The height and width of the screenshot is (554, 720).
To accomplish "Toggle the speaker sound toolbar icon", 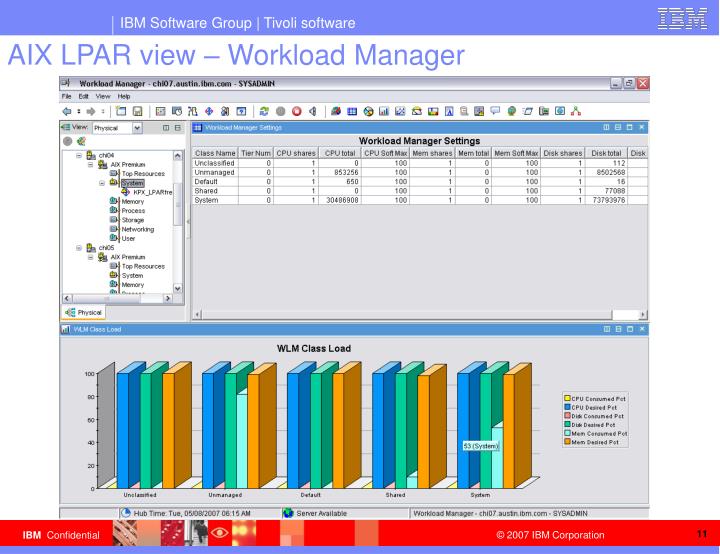I will 313,111.
